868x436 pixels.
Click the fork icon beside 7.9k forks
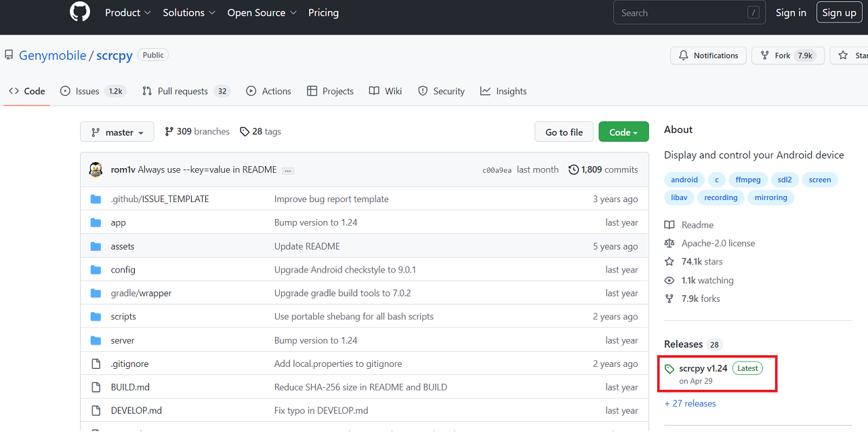tap(669, 298)
